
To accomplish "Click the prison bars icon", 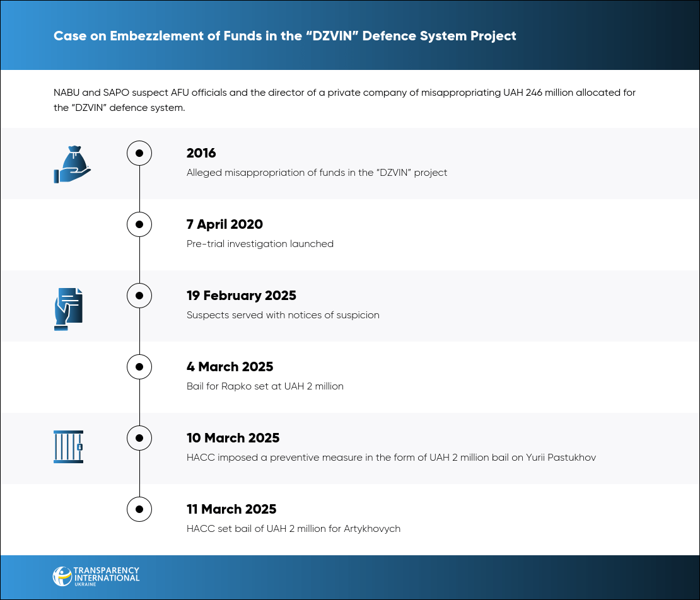I will click(68, 447).
